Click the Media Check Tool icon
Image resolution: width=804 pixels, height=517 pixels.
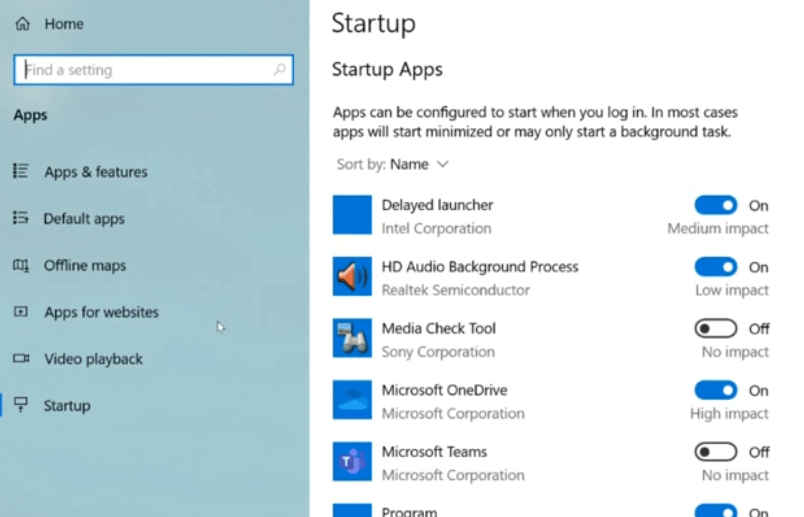[x=352, y=338]
